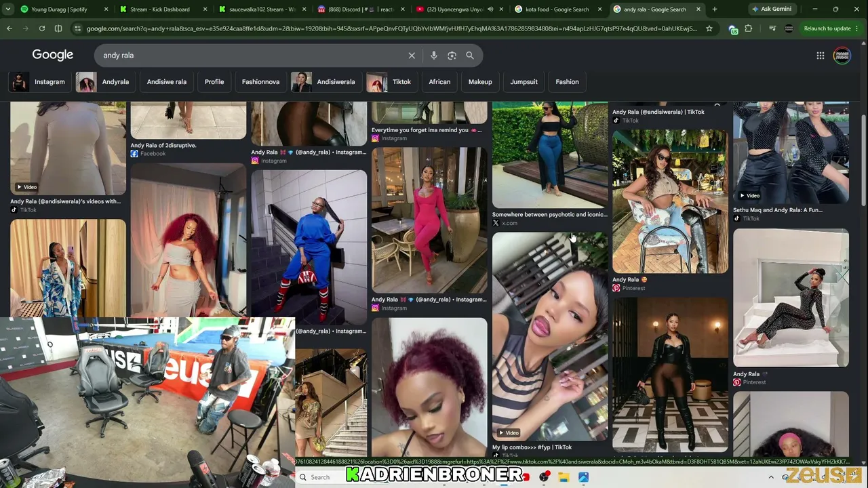Close the kota food tab
The width and height of the screenshot is (868, 488).
pos(599,9)
